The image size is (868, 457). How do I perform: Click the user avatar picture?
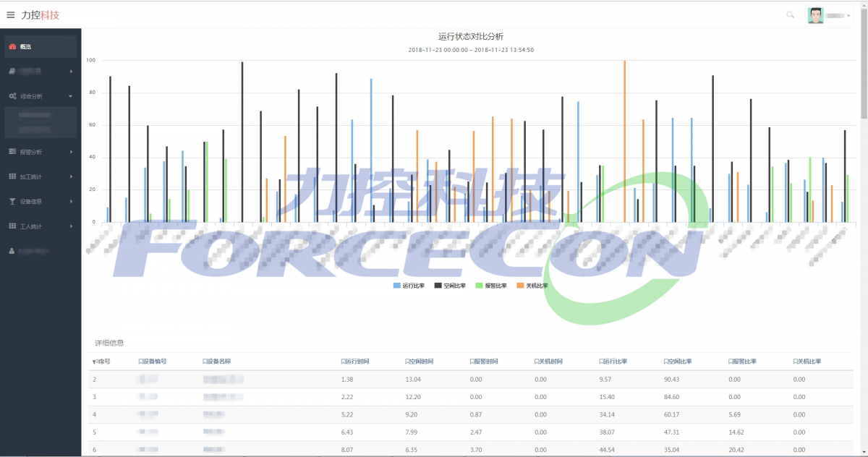coord(816,15)
